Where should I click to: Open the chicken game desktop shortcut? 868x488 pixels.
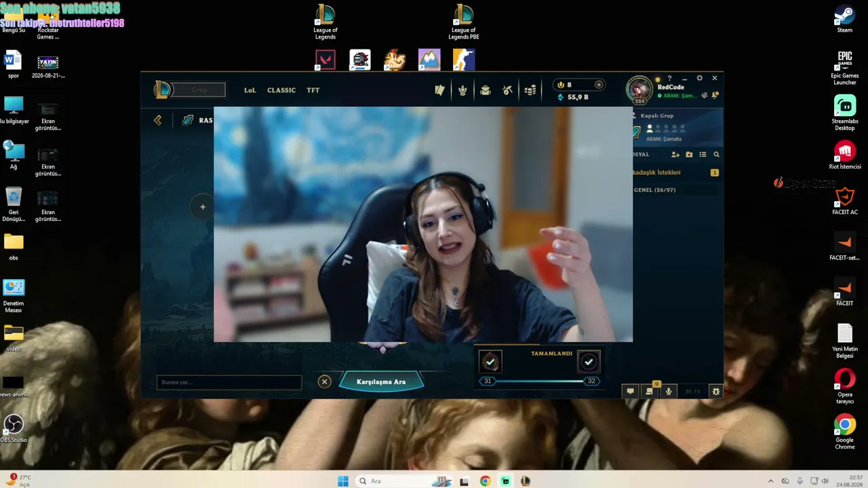395,60
